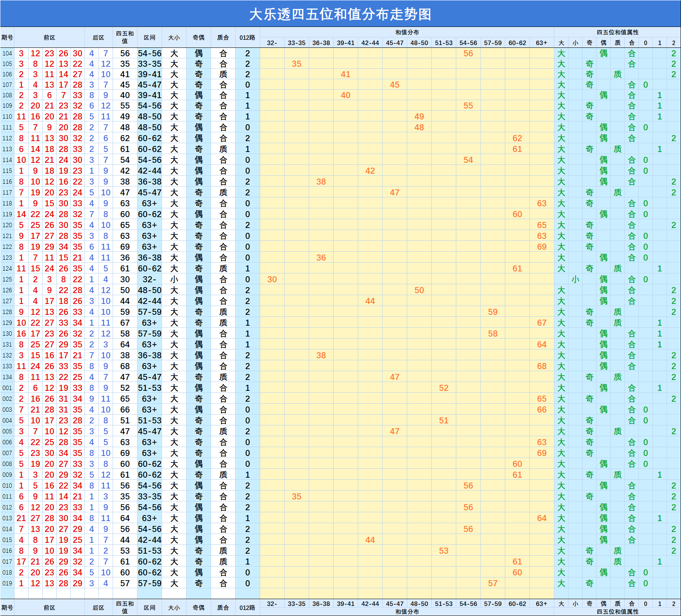681x616 pixels.
Task: Click the top 33-35 range header
Action: (x=297, y=43)
